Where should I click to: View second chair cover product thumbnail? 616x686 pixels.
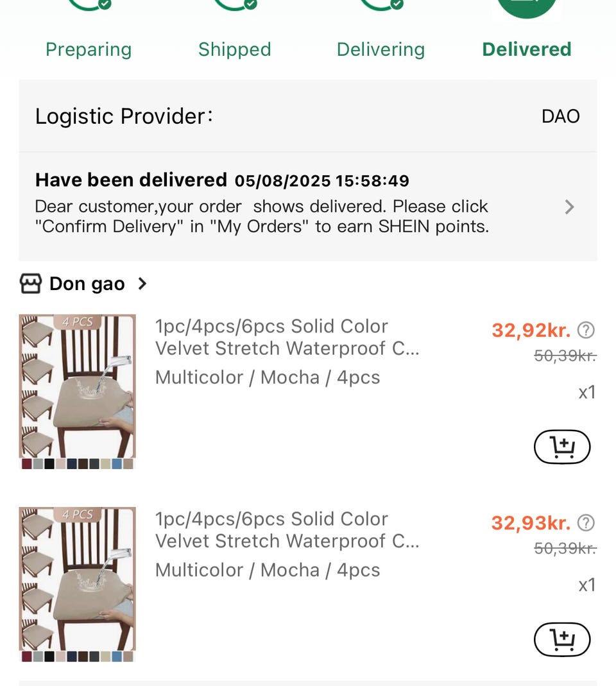77,584
